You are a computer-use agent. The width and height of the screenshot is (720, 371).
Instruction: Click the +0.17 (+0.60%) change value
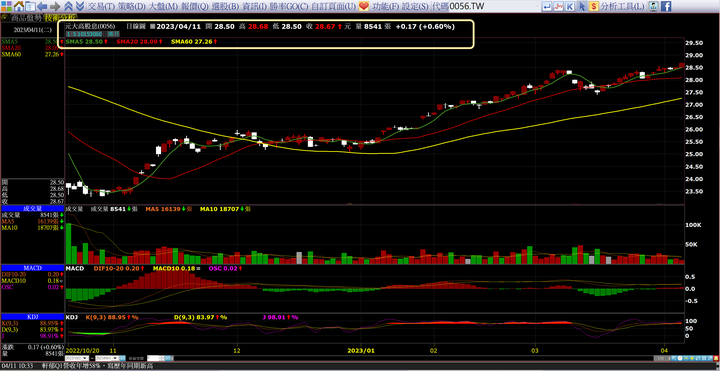coord(425,27)
